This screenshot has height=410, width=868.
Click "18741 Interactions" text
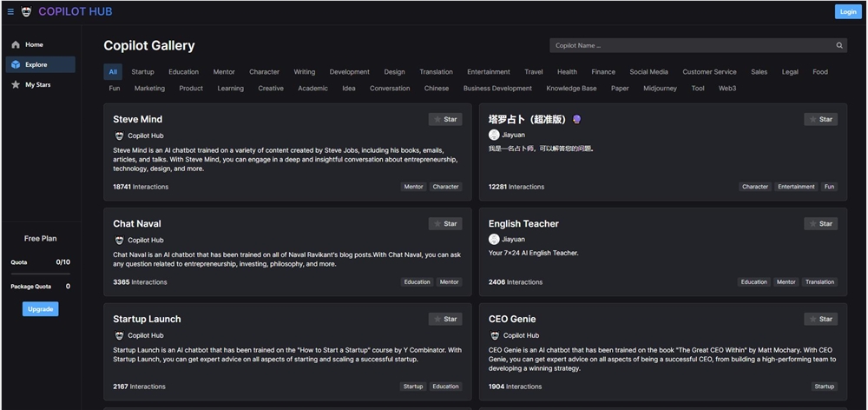pyautogui.click(x=141, y=187)
